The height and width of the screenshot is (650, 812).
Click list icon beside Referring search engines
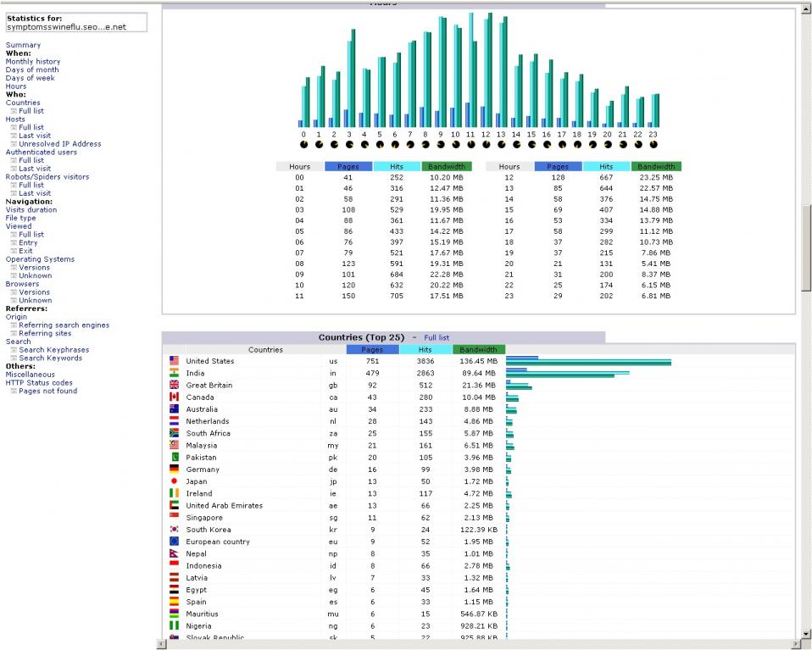[x=14, y=325]
